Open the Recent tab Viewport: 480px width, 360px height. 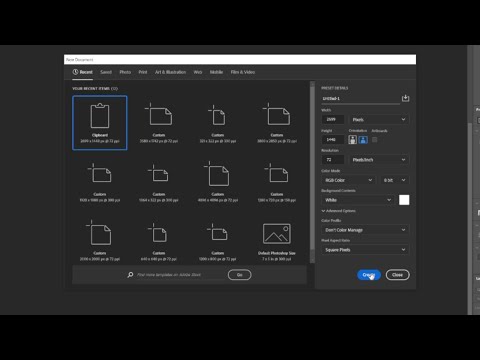[x=83, y=72]
